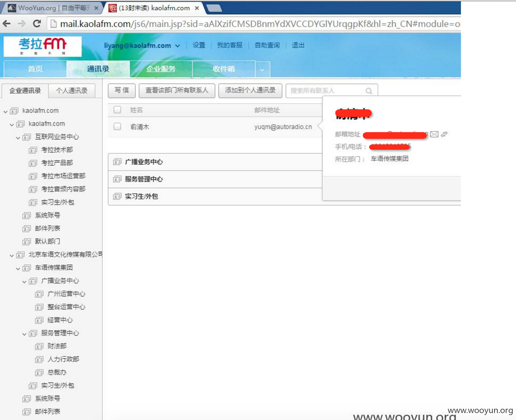Click folder icon beside 经营中心
Image resolution: width=516 pixels, height=420 pixels.
coord(39,320)
